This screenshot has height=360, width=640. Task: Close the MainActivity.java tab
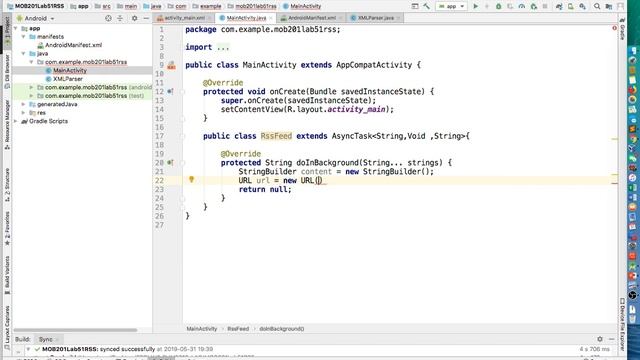coord(271,18)
